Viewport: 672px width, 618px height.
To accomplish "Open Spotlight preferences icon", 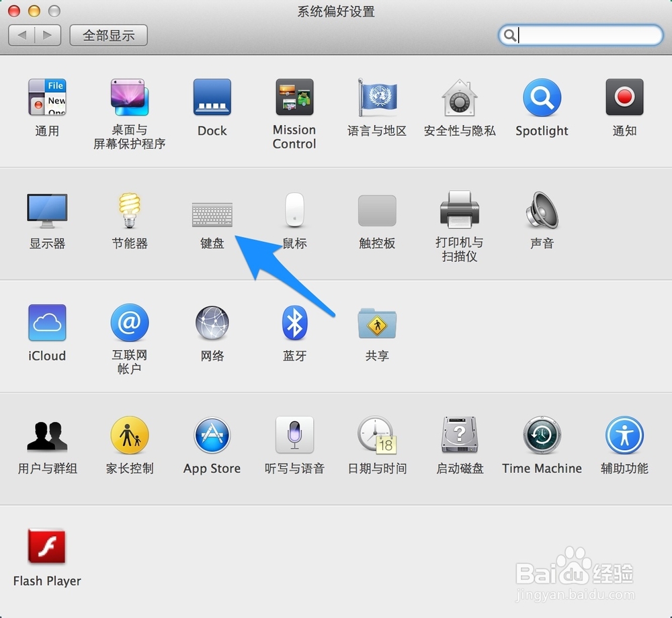I will click(x=542, y=97).
